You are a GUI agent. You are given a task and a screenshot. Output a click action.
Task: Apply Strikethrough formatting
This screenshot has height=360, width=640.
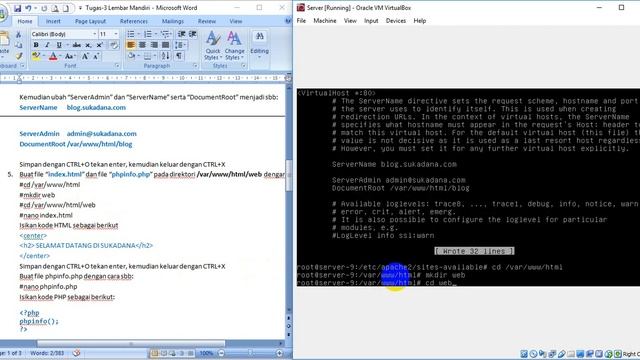76,45
